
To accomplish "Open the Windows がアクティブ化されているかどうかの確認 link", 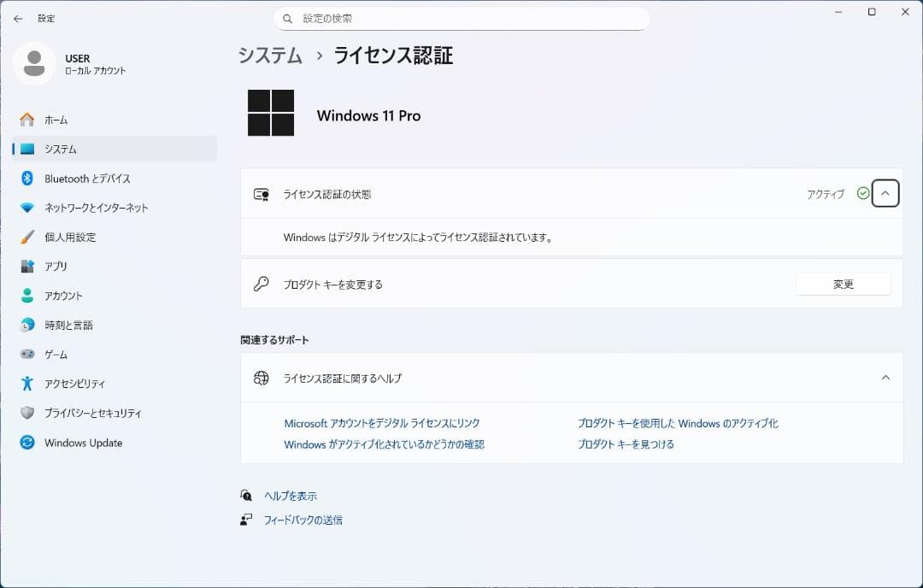I will click(x=384, y=444).
